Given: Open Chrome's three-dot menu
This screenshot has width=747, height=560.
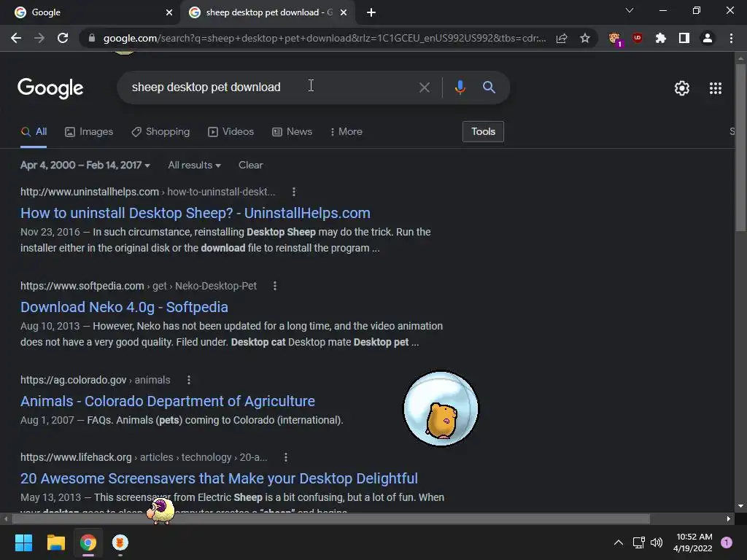Looking at the screenshot, I should click(x=731, y=38).
